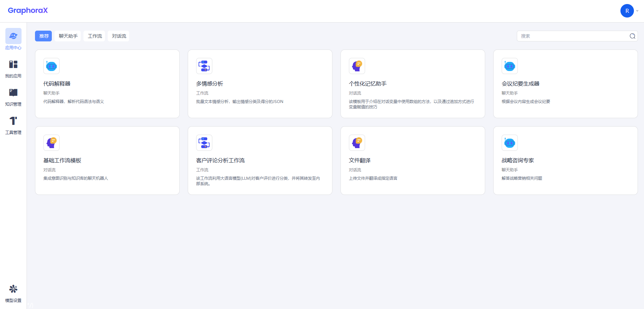Open the 基础工作流模板 card title

[62, 161]
